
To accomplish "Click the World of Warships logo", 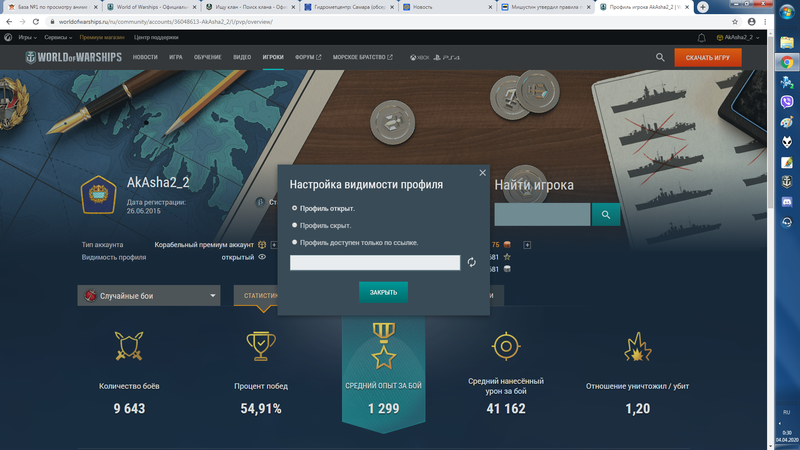I will click(74, 57).
